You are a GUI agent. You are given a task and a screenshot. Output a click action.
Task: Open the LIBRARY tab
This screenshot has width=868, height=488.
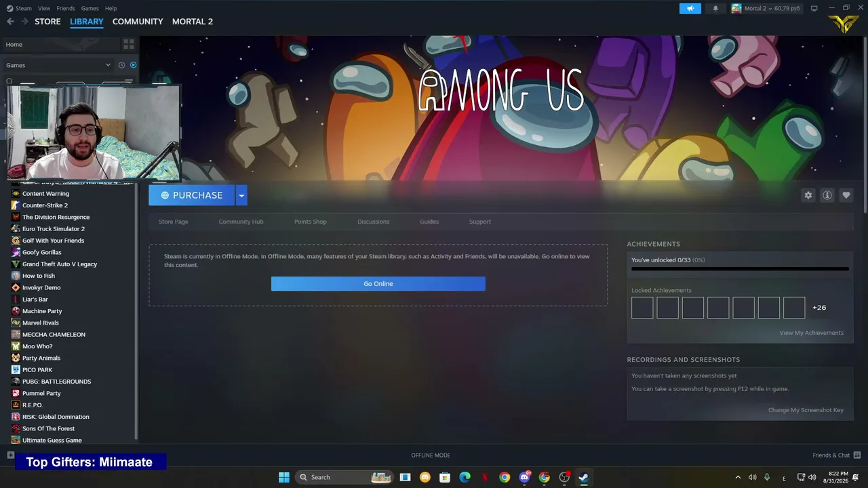87,22
